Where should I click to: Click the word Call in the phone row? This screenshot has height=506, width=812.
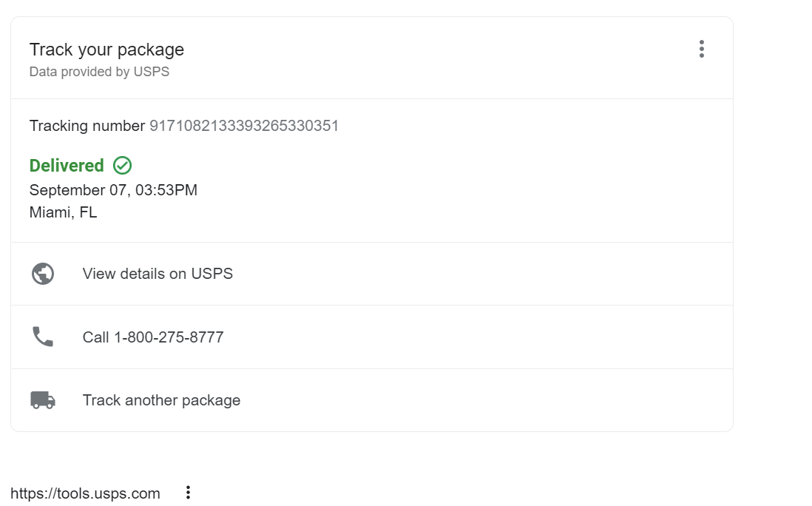pyautogui.click(x=95, y=337)
